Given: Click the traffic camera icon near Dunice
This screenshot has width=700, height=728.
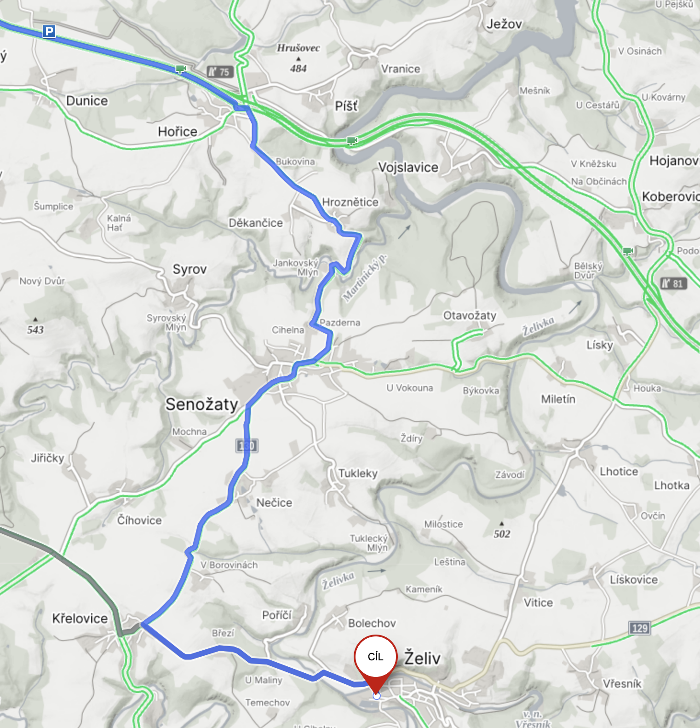Looking at the screenshot, I should point(181,69).
